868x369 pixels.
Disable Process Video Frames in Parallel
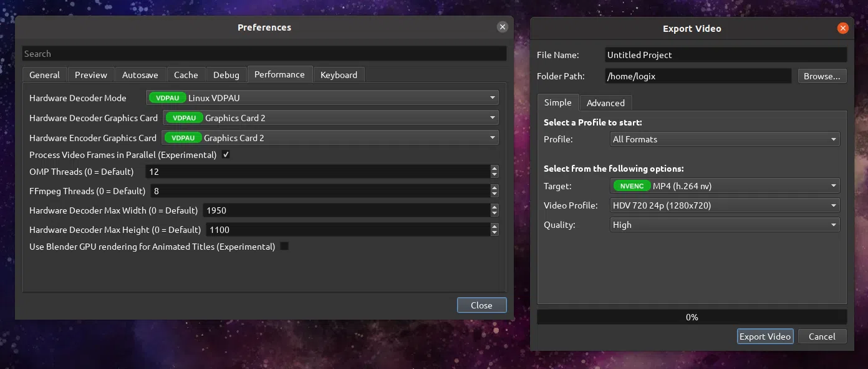click(x=226, y=155)
